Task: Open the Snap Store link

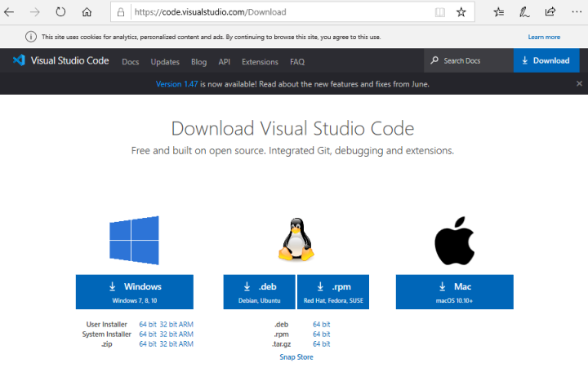Action: click(x=296, y=357)
